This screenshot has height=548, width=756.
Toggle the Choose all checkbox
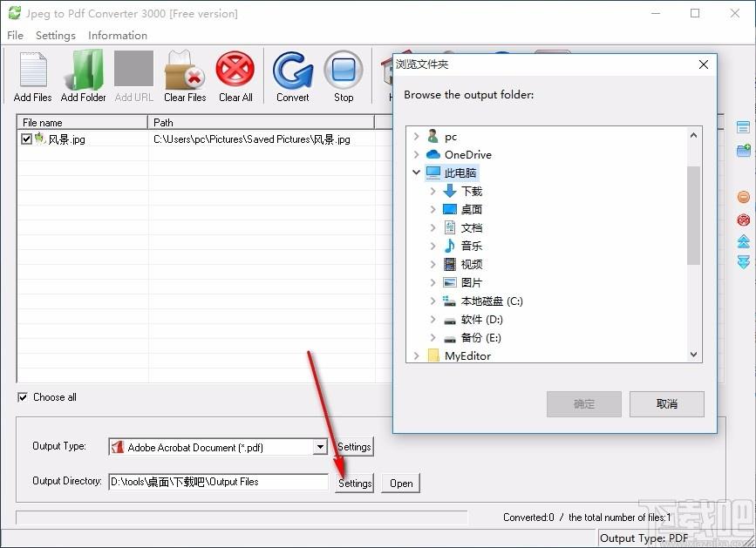[x=22, y=397]
